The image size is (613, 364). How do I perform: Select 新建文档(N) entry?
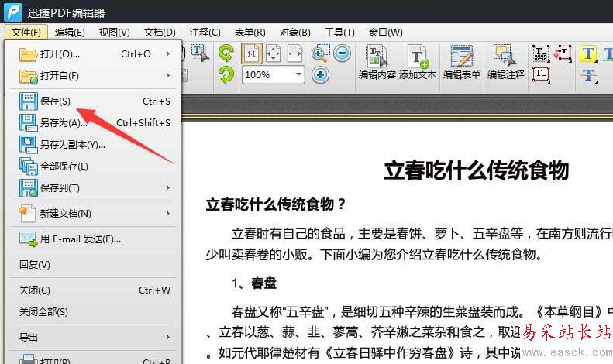pos(93,213)
